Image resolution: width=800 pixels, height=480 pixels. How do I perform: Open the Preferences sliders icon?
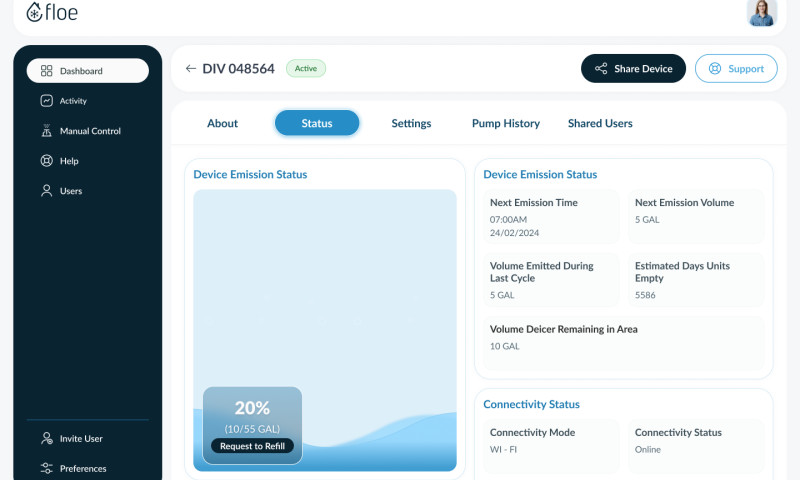(x=46, y=468)
